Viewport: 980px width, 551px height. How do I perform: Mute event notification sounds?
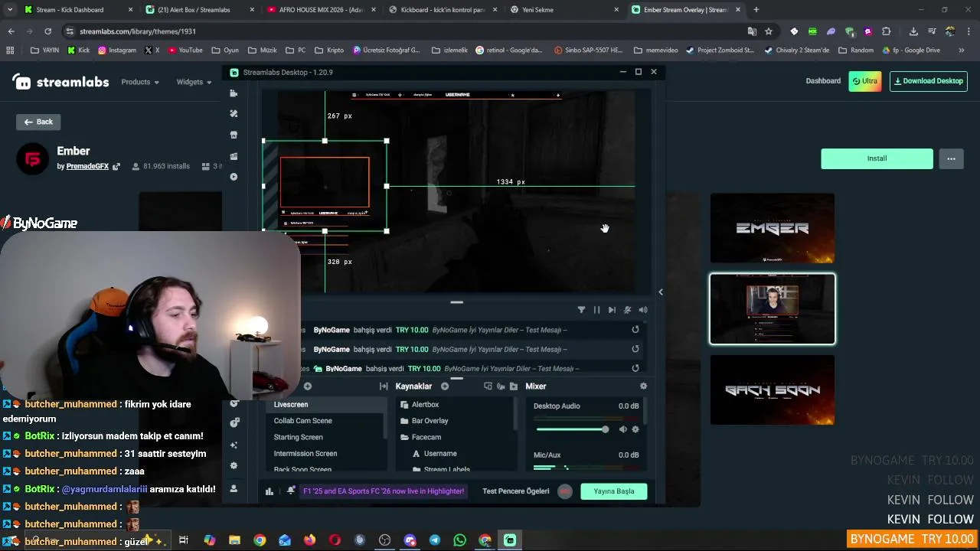pyautogui.click(x=627, y=310)
